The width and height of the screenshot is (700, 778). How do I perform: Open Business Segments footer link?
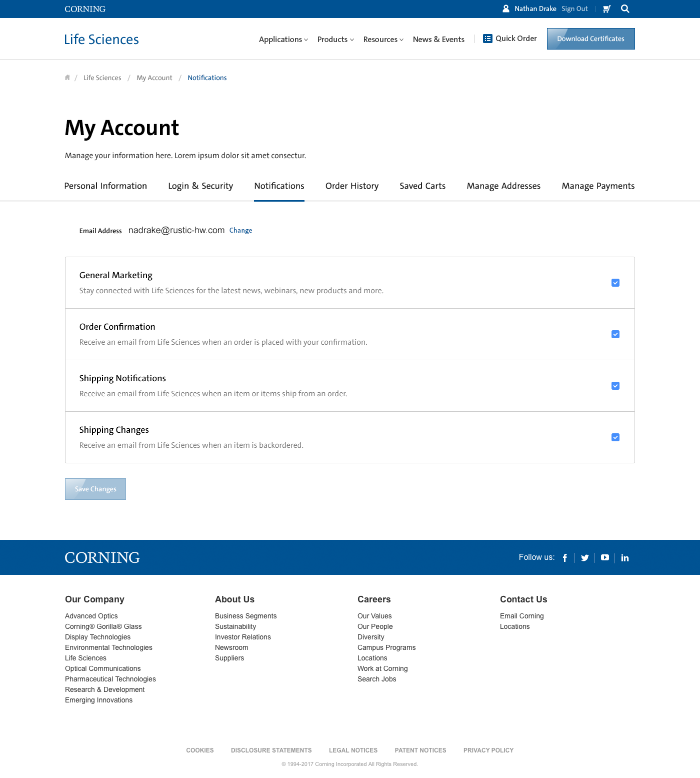click(x=245, y=616)
